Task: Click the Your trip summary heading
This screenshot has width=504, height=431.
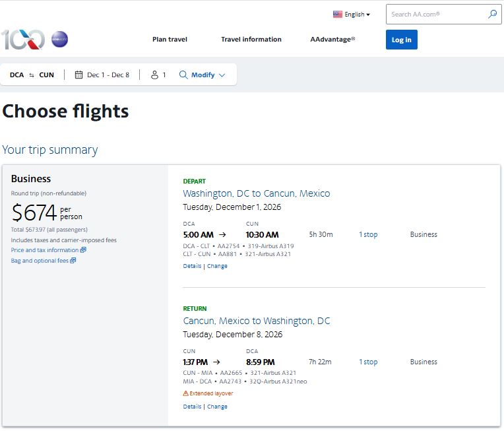Action: click(50, 150)
